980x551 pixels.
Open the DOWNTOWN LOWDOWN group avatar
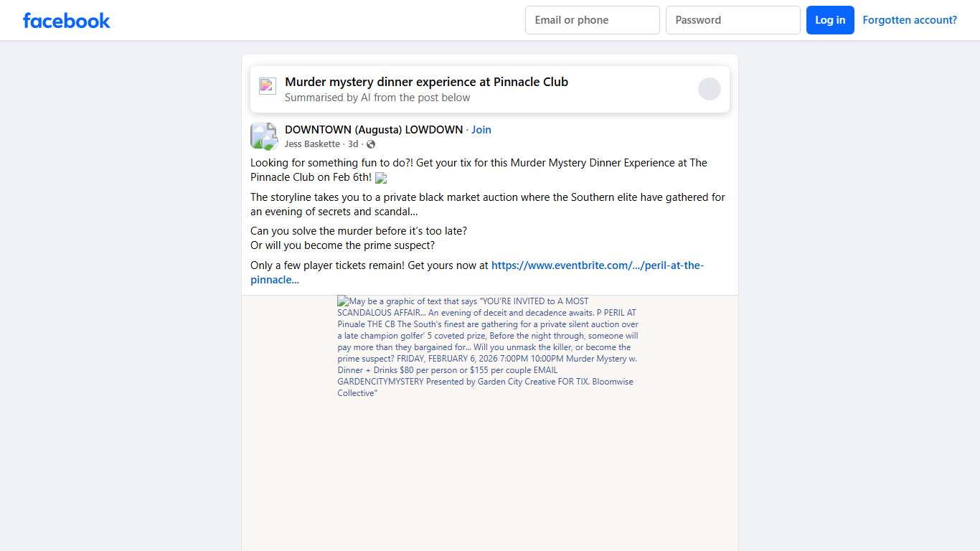pos(264,136)
